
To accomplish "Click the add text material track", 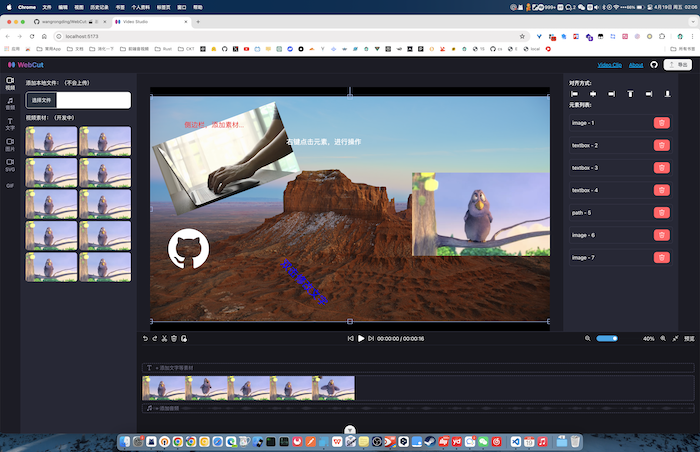I will 418,368.
